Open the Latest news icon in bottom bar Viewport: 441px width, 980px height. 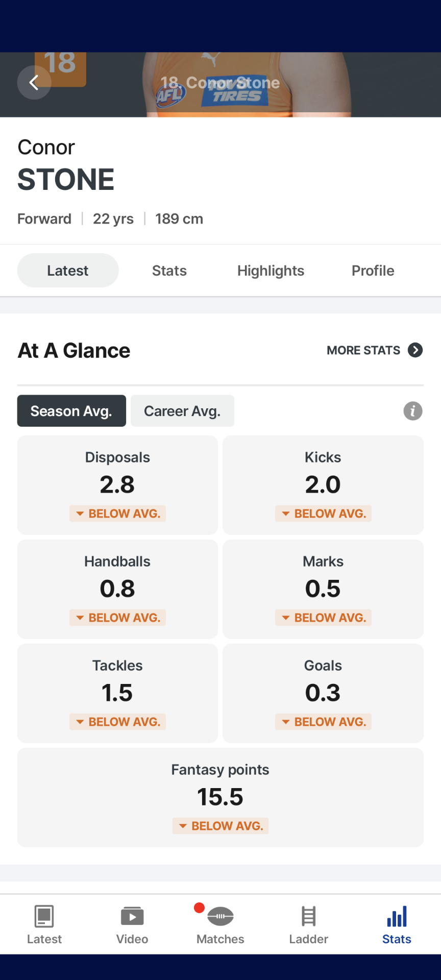pos(44,917)
